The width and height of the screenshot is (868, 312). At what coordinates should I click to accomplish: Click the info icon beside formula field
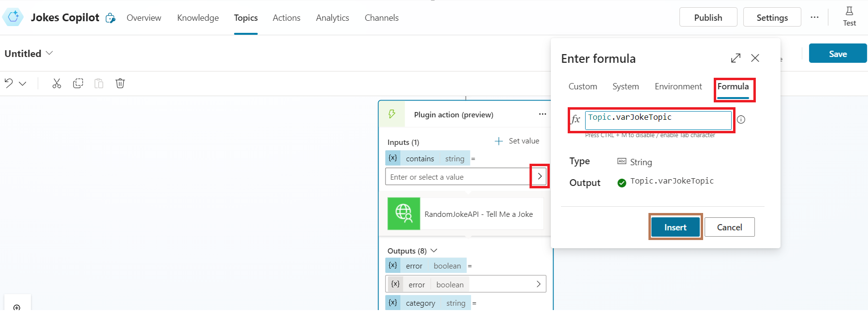(741, 120)
